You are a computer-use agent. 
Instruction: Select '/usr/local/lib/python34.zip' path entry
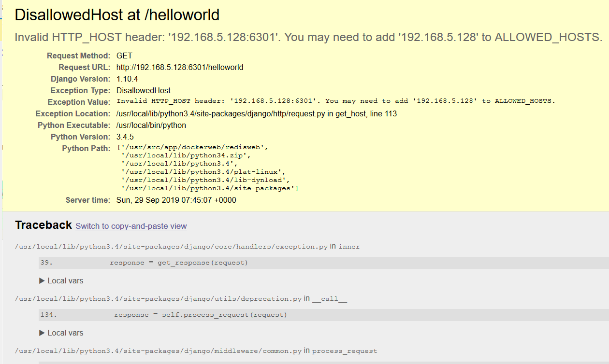pos(187,155)
